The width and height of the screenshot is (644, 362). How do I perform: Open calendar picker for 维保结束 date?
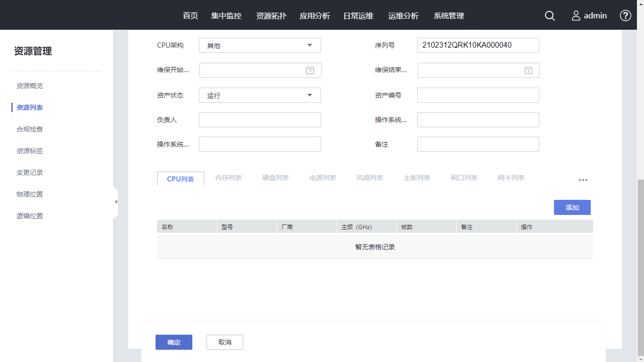click(x=528, y=70)
